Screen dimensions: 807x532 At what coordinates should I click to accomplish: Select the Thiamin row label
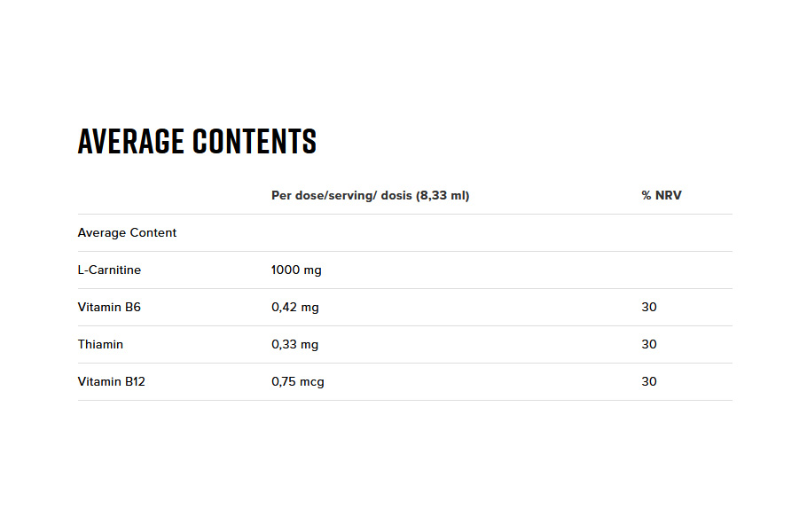(100, 344)
